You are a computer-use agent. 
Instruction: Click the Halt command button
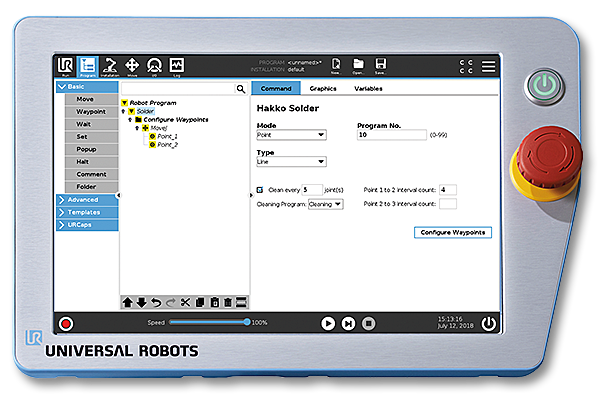point(91,162)
